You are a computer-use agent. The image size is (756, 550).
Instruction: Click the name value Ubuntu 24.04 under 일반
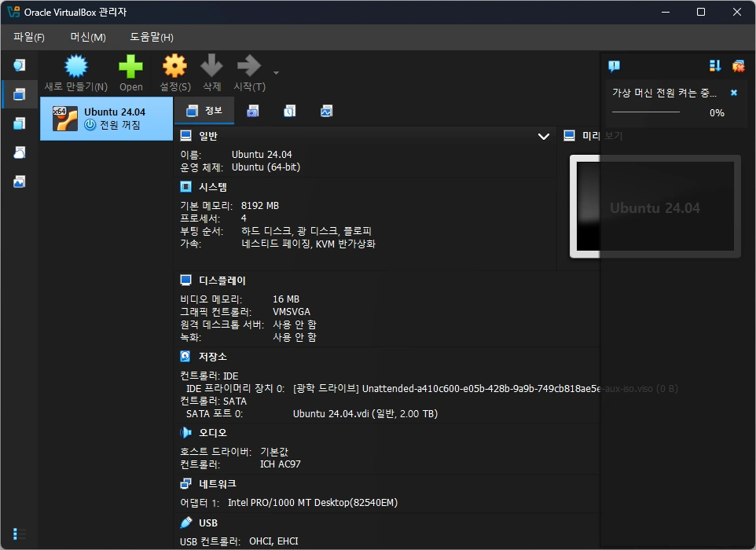pos(262,155)
